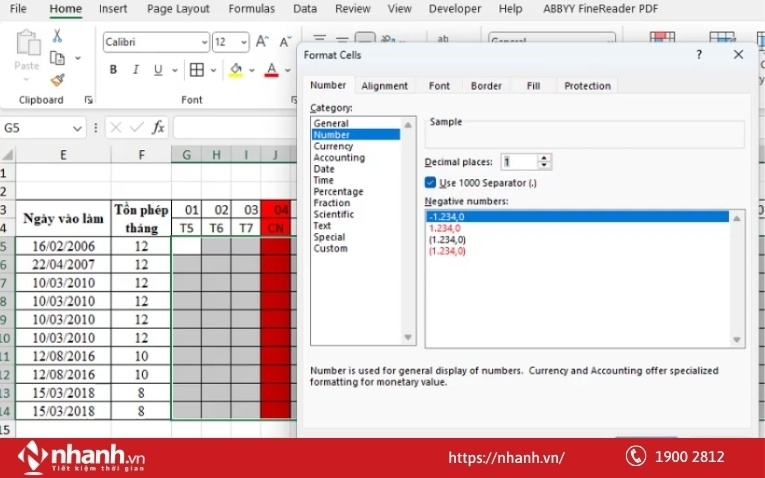
Task: Open the Name Box dropdown
Action: coord(77,128)
